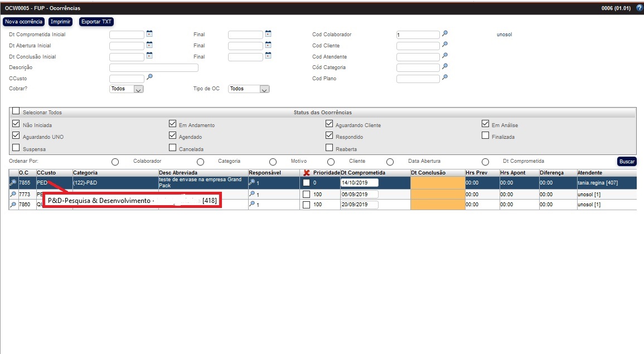644x354 pixels.
Task: Click the Nova ocorrência button
Action: [x=23, y=22]
